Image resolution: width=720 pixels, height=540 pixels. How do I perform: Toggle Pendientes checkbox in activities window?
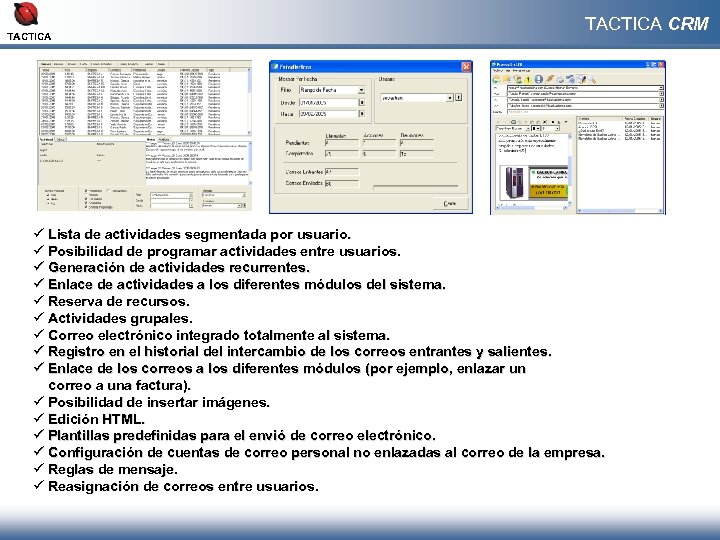(x=86, y=191)
